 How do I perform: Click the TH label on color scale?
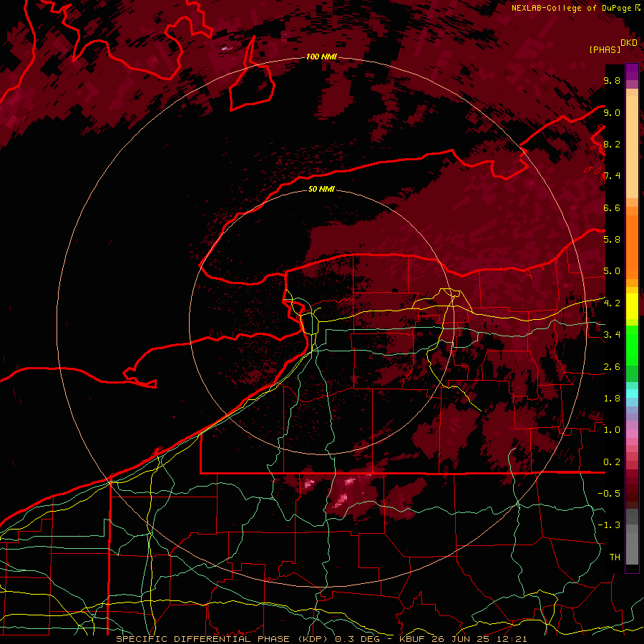click(x=615, y=557)
